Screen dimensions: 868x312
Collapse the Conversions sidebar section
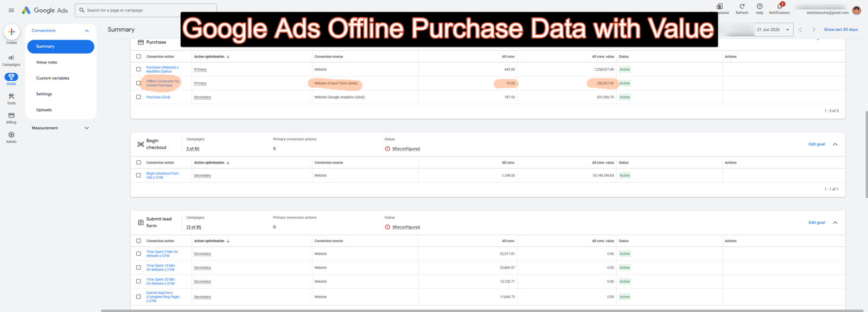tap(87, 31)
